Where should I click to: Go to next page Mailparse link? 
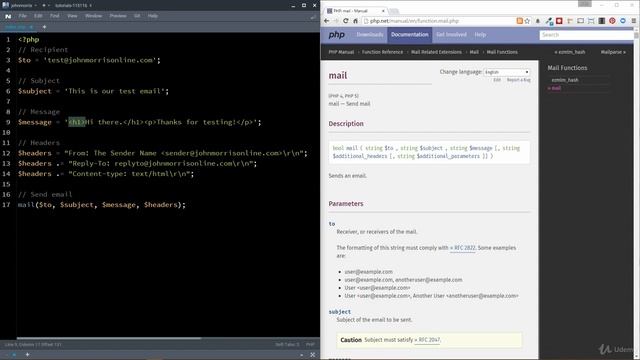click(613, 52)
